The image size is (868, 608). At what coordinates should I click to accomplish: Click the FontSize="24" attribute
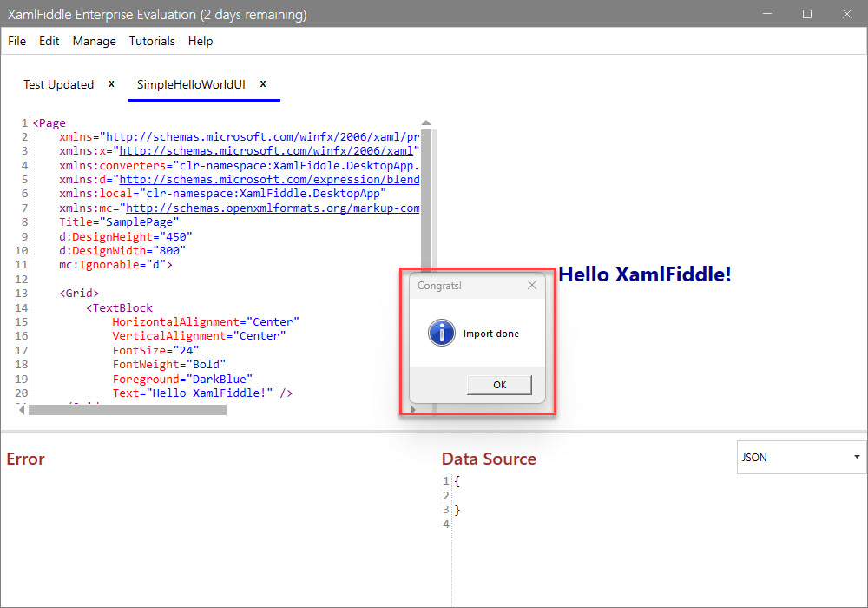click(155, 350)
